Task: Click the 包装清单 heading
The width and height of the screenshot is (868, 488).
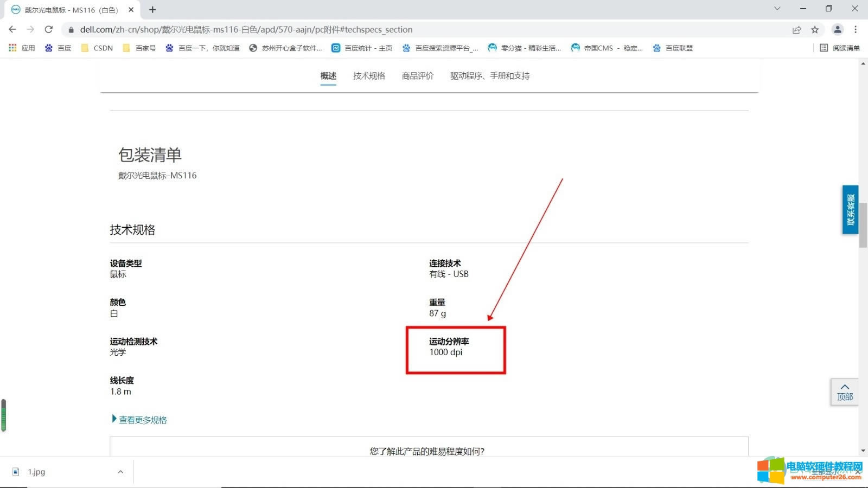Action: 150,155
